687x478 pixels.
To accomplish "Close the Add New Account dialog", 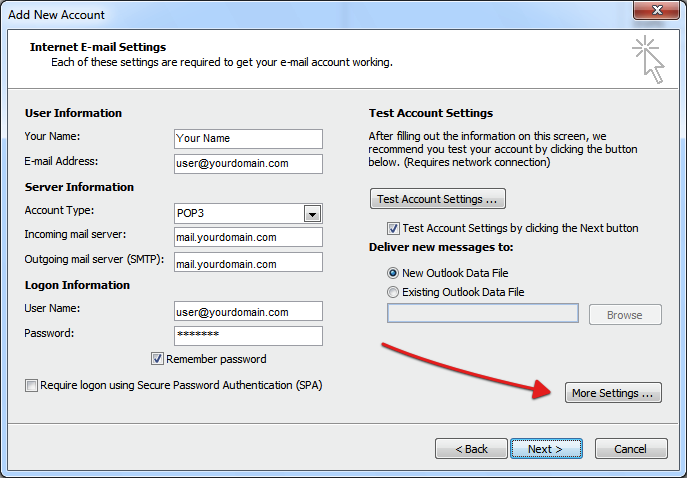I will [656, 10].
